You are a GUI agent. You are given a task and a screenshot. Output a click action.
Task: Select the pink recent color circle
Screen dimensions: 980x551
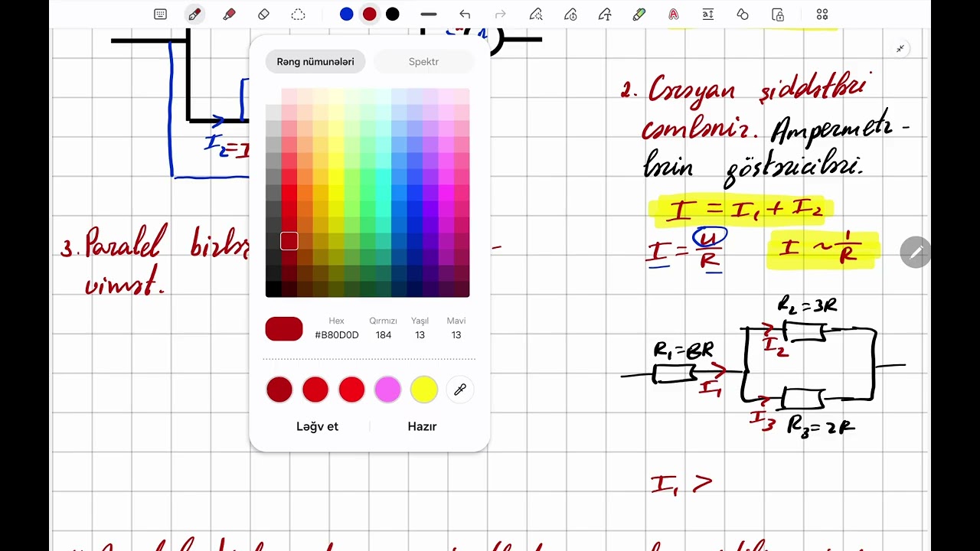(387, 390)
